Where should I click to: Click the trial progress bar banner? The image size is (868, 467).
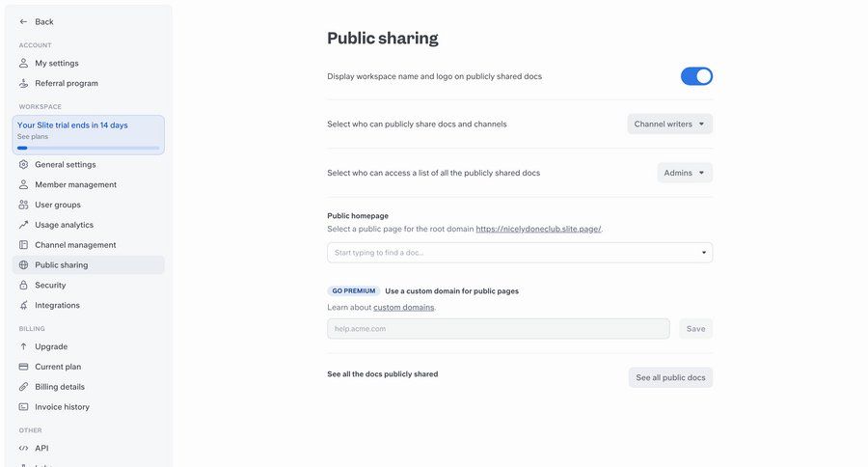[x=88, y=135]
